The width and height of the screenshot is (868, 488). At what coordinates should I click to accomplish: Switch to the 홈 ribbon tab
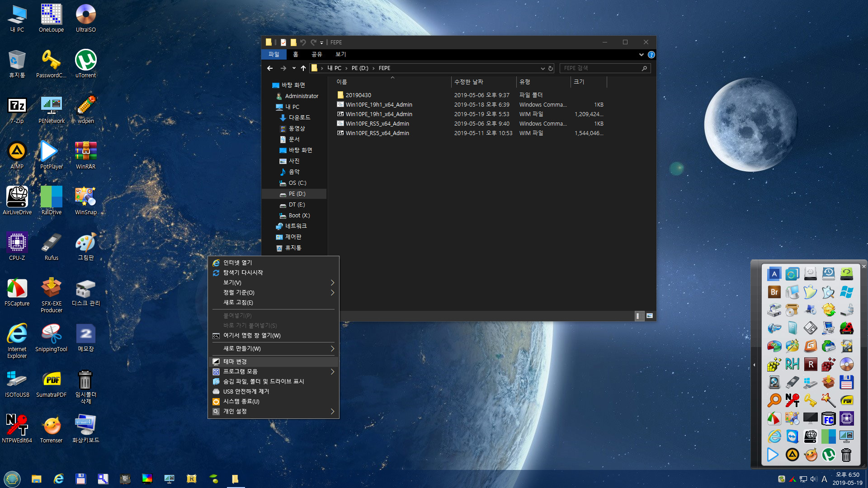coord(296,54)
